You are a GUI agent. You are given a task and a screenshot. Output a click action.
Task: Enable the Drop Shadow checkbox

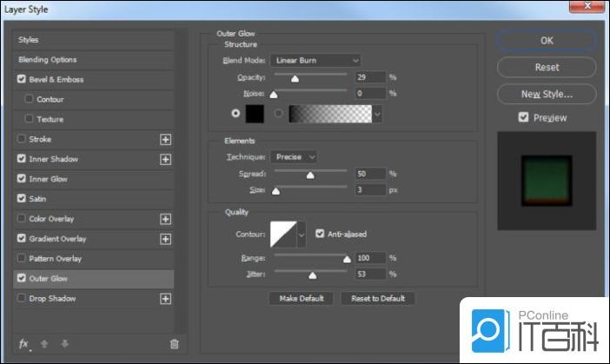(22, 298)
